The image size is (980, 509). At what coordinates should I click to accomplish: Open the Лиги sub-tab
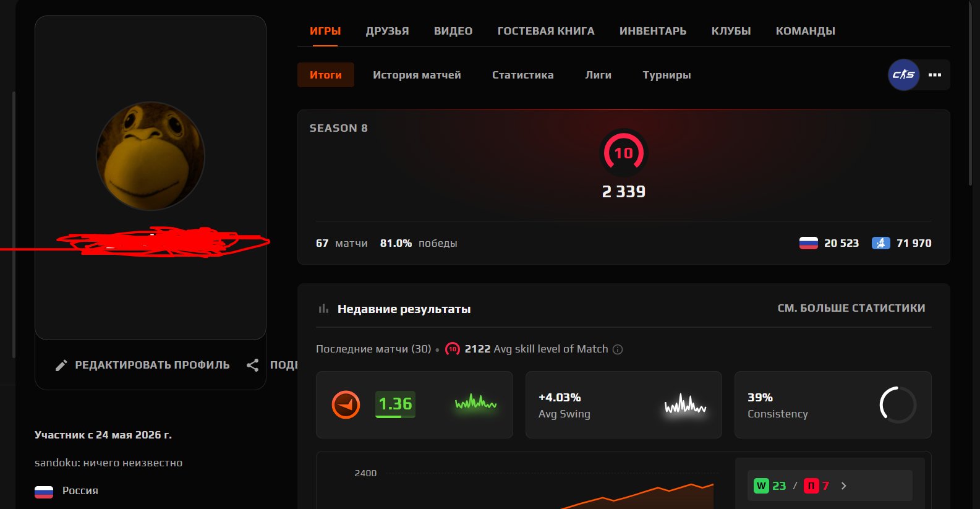(599, 75)
